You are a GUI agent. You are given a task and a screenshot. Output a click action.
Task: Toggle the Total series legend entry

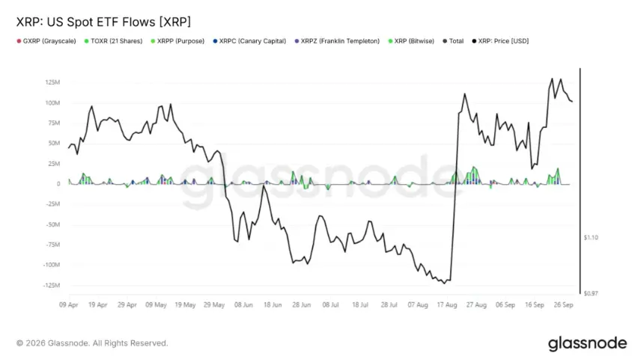click(453, 41)
